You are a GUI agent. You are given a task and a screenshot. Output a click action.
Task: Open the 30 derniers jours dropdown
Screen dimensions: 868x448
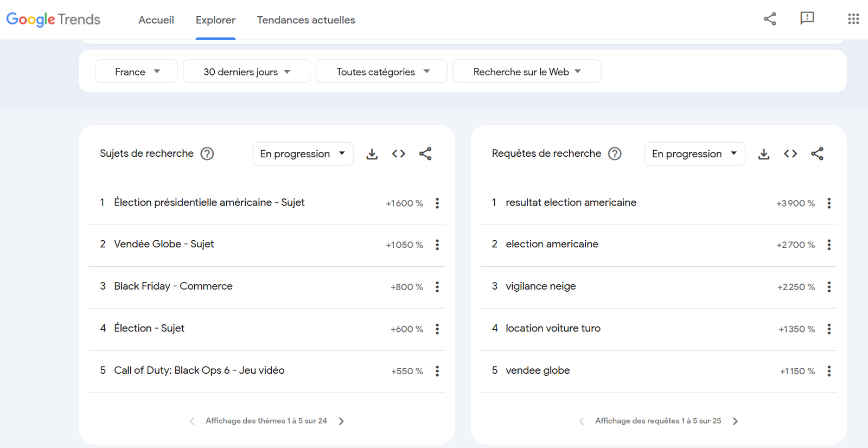click(x=246, y=71)
